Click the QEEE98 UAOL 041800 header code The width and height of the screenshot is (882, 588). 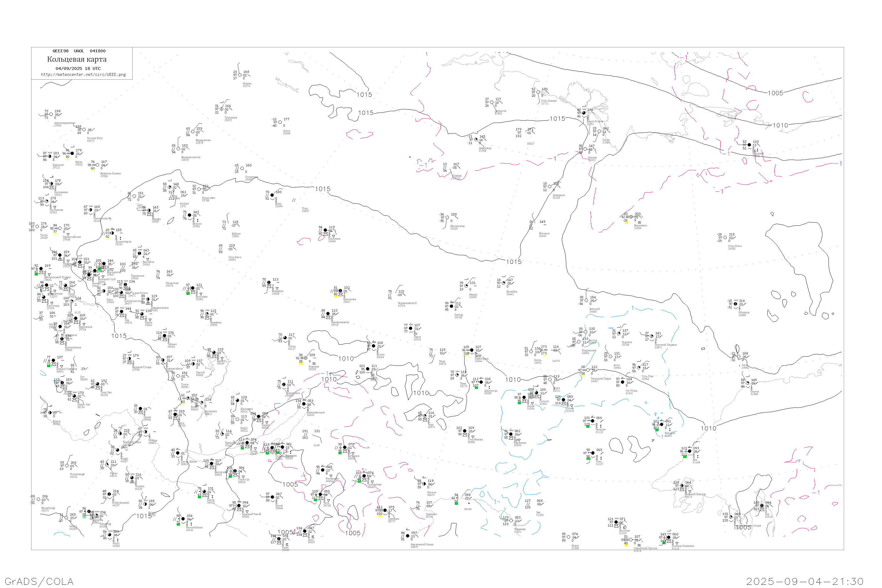tap(79, 51)
